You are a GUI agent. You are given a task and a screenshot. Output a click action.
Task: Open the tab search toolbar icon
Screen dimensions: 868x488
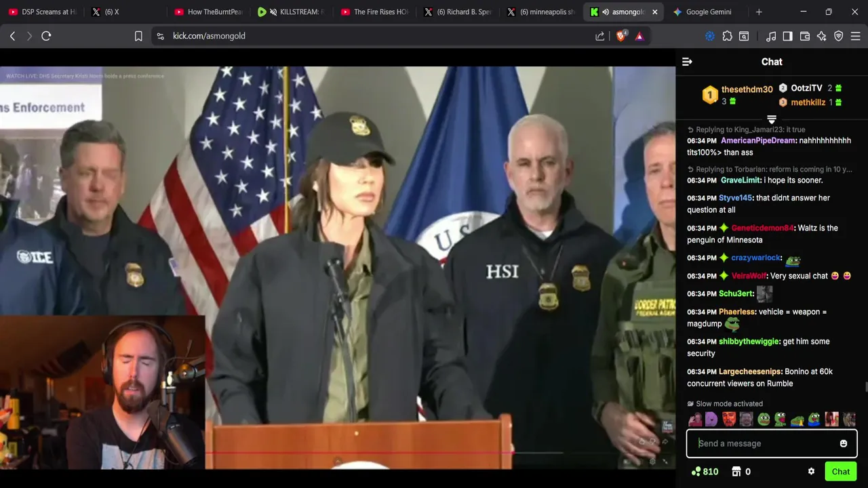(744, 36)
